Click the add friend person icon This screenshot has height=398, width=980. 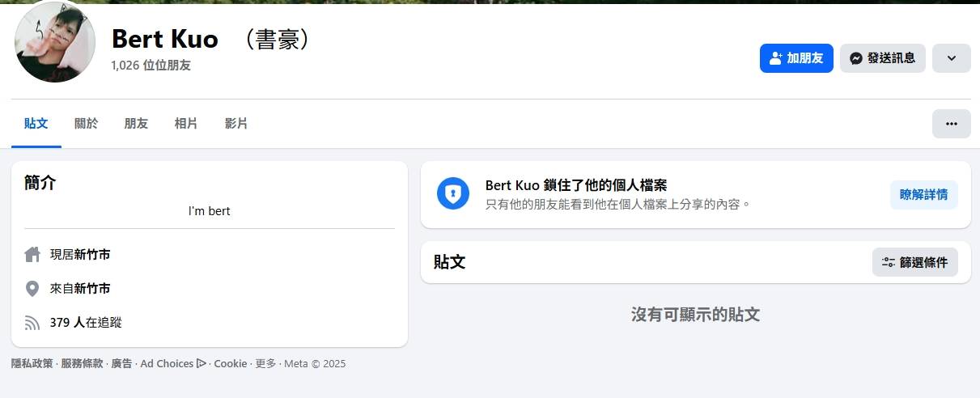point(776,58)
